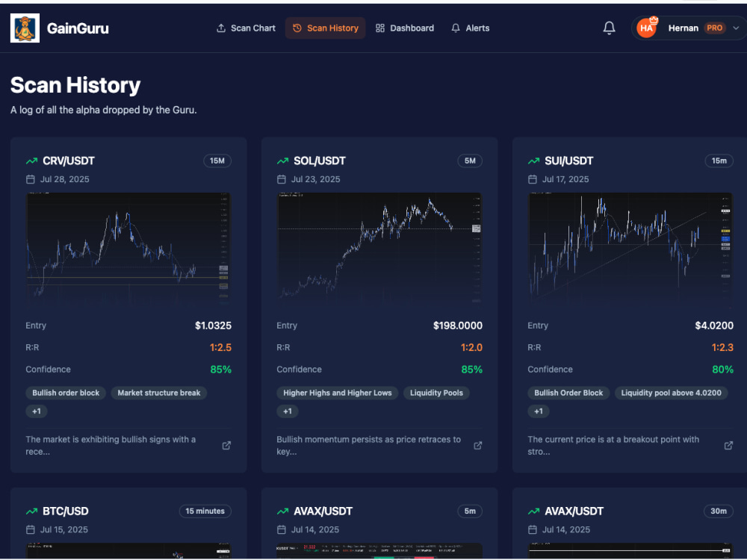
Task: Click the 'The market is exhibiting bullish signs' summary
Action: 111,445
